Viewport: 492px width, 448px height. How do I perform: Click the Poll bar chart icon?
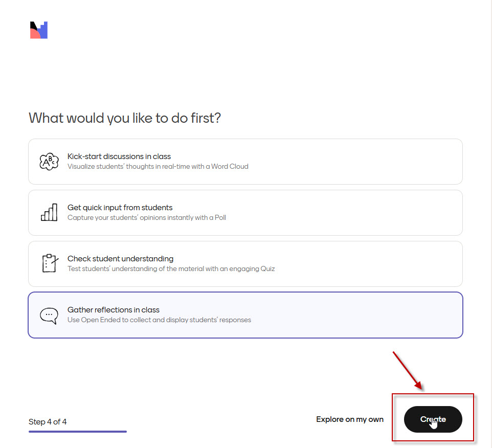(x=49, y=213)
